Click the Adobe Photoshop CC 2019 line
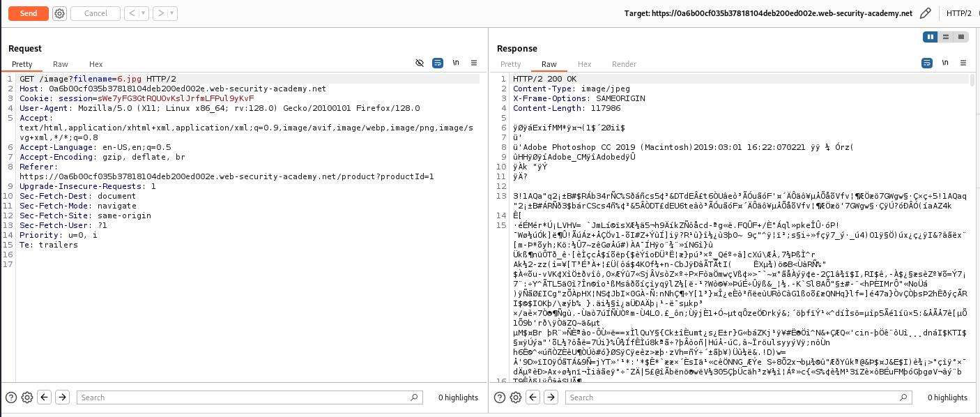The image size is (980, 417). pos(682,147)
